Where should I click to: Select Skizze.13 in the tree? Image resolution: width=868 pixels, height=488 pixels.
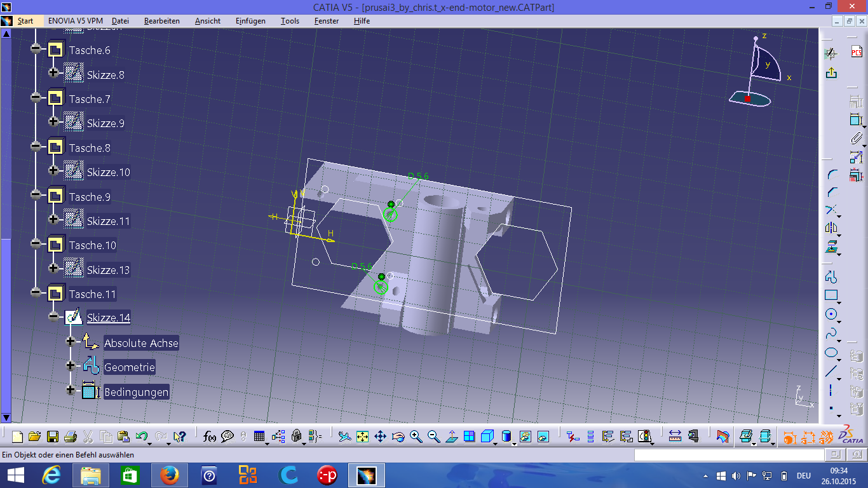point(109,270)
